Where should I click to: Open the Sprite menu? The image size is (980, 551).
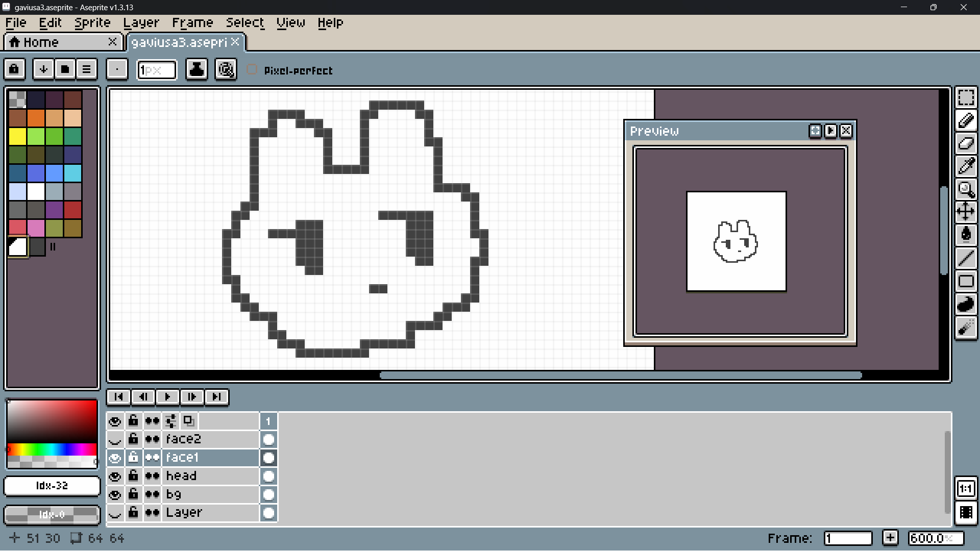click(92, 23)
